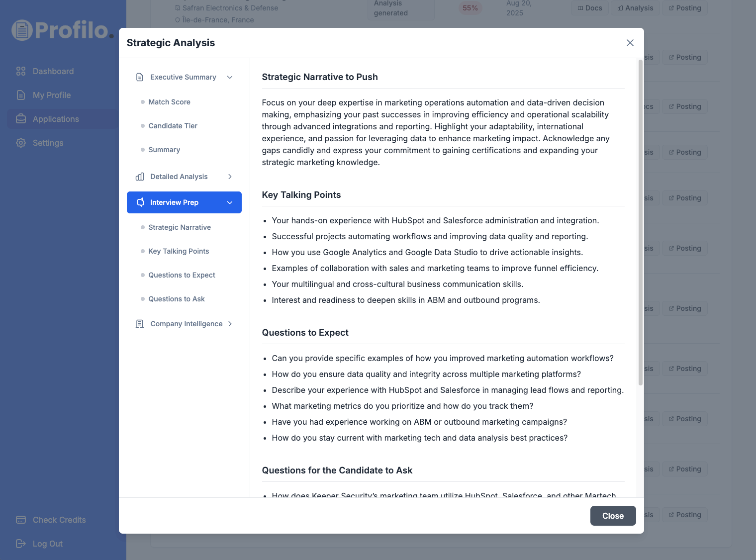756x560 pixels.
Task: Click the Executive Summary document icon
Action: (140, 77)
